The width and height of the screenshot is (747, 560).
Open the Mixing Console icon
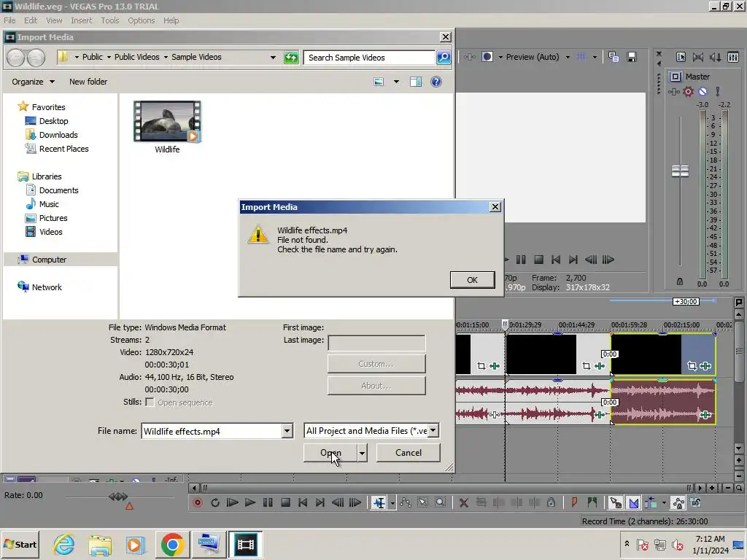733,57
